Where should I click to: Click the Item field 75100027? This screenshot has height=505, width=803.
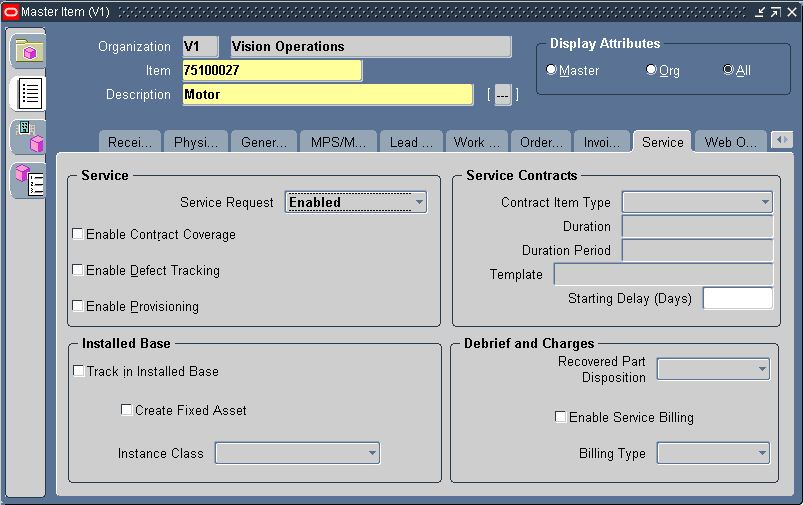tap(272, 71)
